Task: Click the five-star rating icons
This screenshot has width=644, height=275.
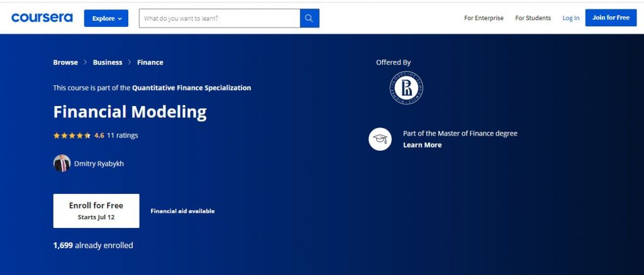Action: point(72,136)
